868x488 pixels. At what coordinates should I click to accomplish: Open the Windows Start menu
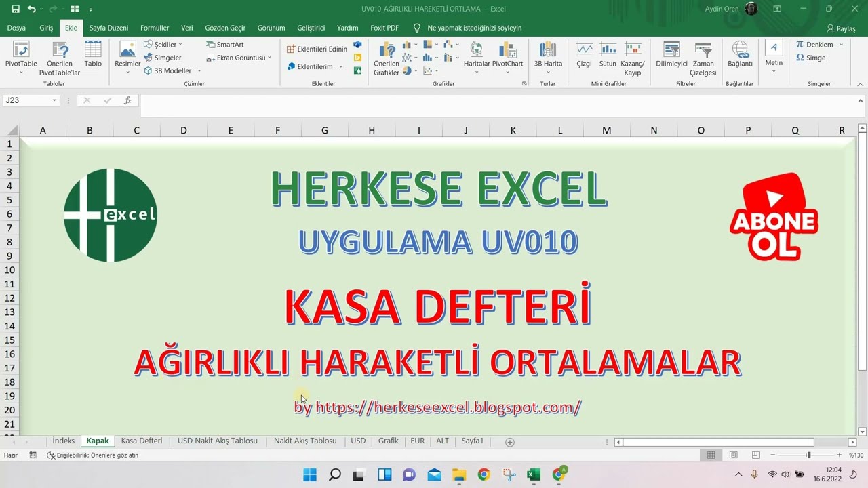pos(309,474)
